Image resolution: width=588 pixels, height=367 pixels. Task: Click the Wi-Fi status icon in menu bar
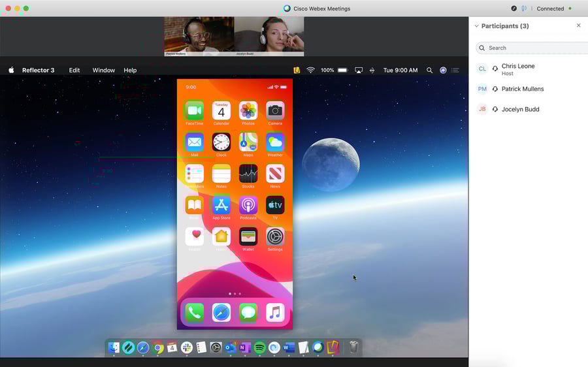point(311,70)
